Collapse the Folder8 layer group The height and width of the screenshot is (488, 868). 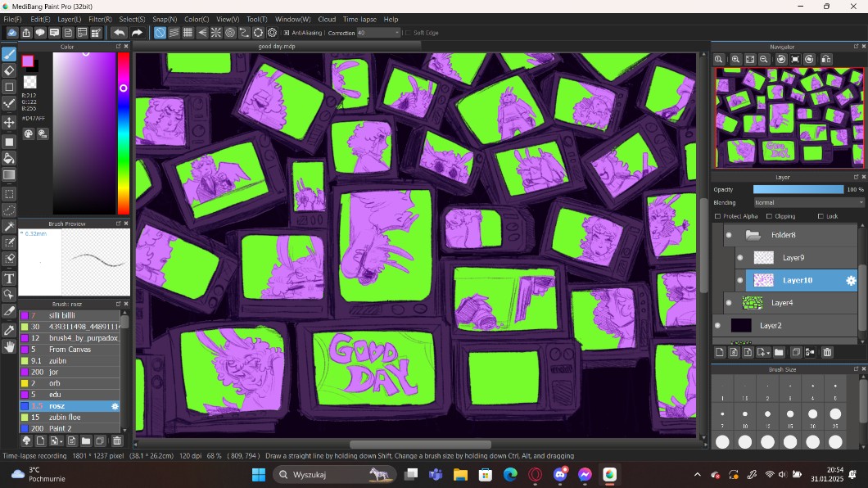tap(753, 236)
